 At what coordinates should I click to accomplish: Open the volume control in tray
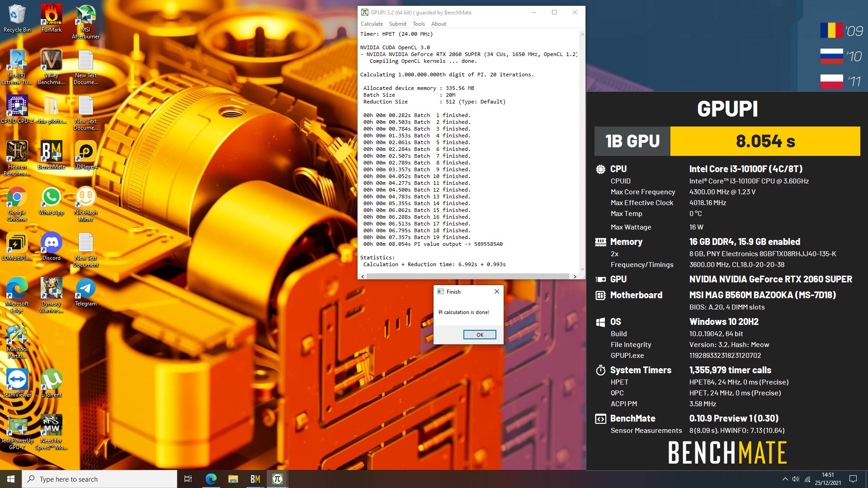click(796, 479)
